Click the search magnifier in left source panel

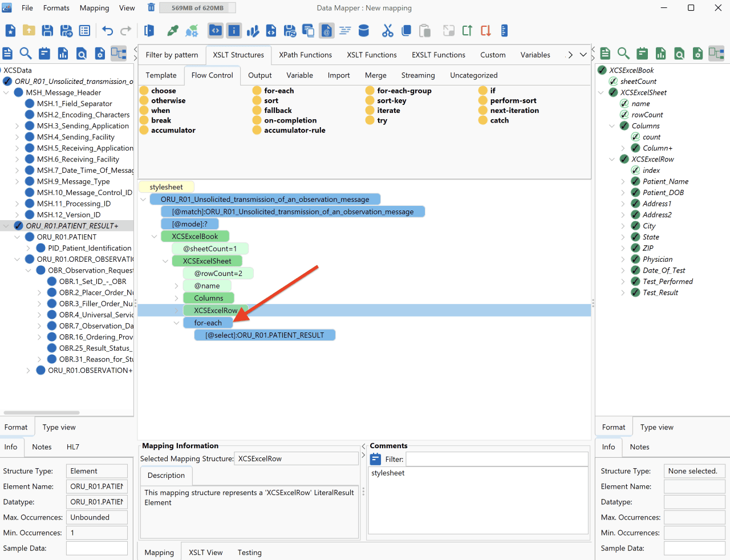tap(26, 54)
